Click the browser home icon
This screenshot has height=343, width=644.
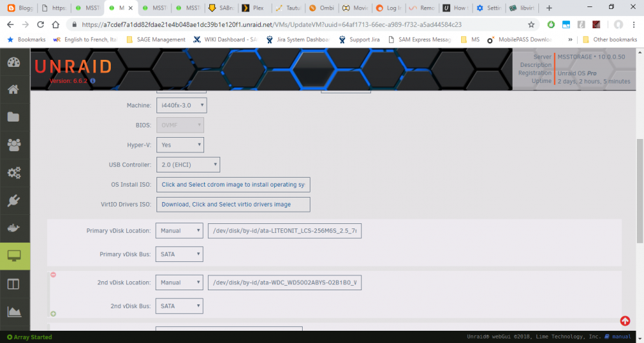point(55,24)
